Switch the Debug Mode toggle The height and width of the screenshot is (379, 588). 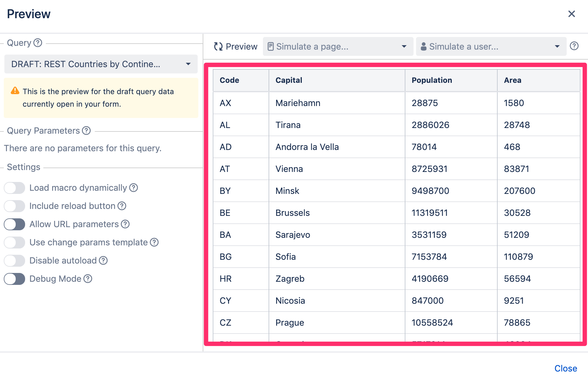point(14,279)
